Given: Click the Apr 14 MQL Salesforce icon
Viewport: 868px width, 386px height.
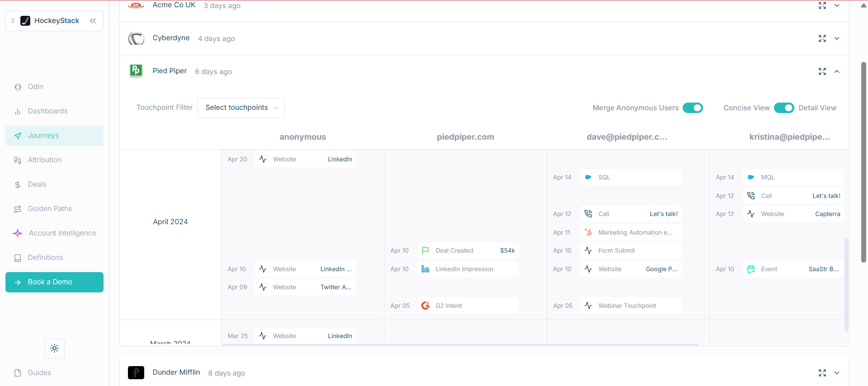Looking at the screenshot, I should pos(751,177).
